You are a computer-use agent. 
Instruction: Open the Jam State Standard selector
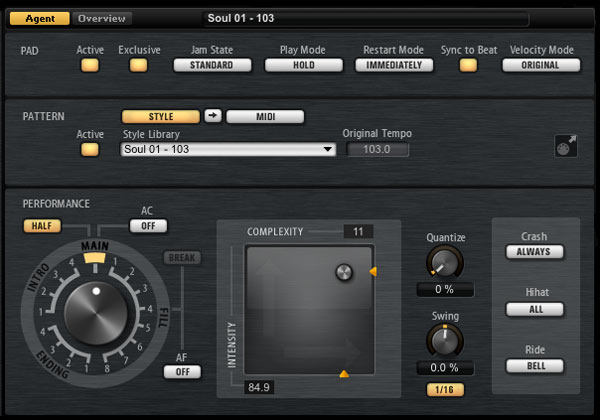(212, 65)
